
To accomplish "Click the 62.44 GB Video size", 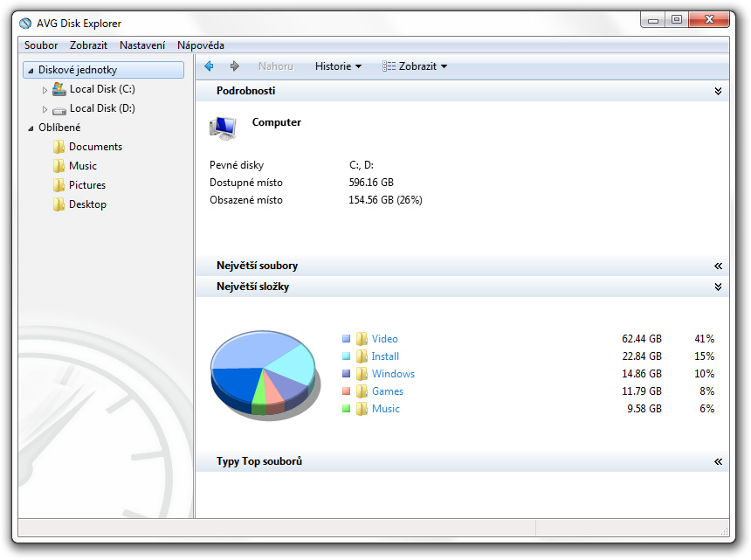I will [x=642, y=339].
